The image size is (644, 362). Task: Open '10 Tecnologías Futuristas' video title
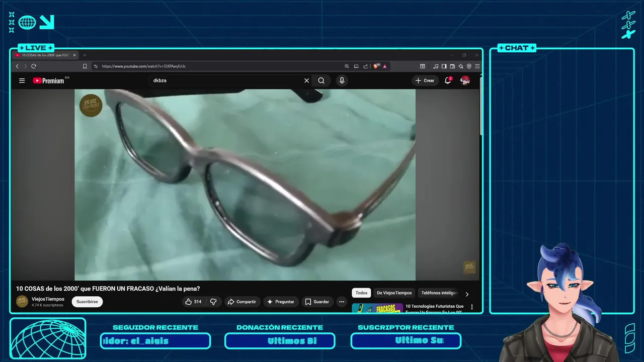pos(435,309)
